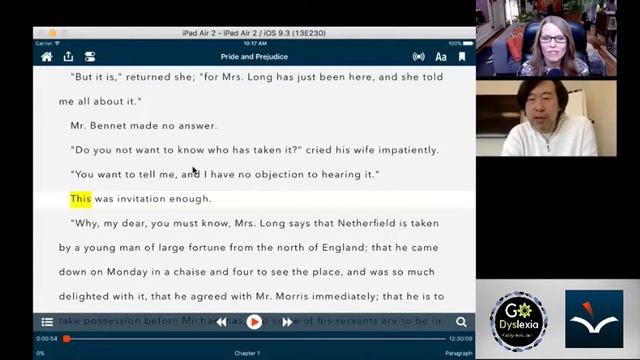Start read-aloud with the orange play button
Viewport: 640px width, 360px height.
click(254, 322)
